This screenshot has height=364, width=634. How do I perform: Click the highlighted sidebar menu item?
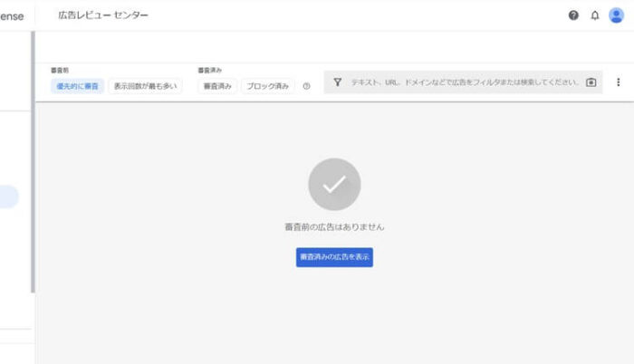point(9,196)
